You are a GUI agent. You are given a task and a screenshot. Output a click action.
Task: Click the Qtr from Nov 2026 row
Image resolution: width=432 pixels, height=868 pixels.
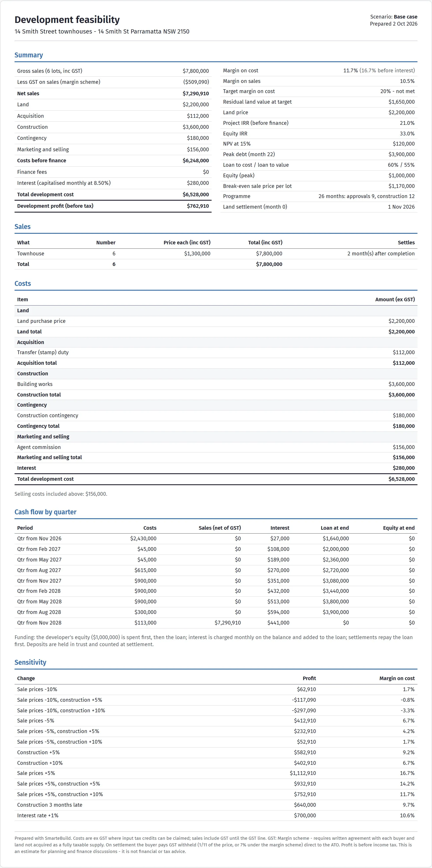(x=216, y=539)
